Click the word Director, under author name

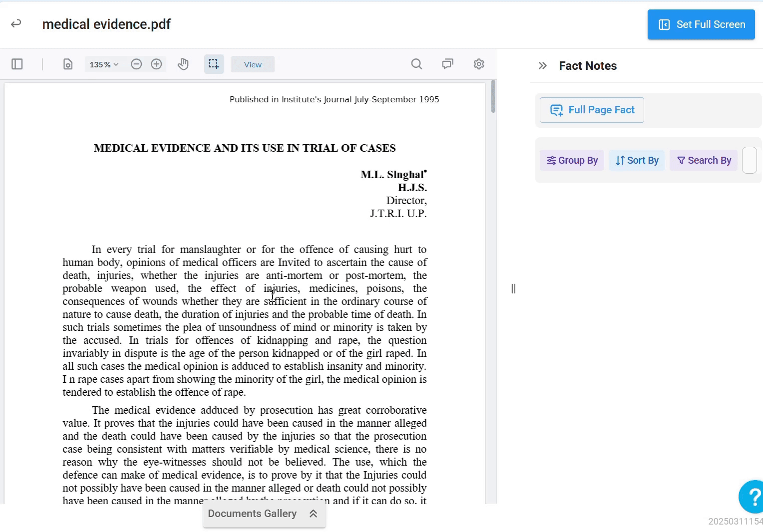click(406, 201)
